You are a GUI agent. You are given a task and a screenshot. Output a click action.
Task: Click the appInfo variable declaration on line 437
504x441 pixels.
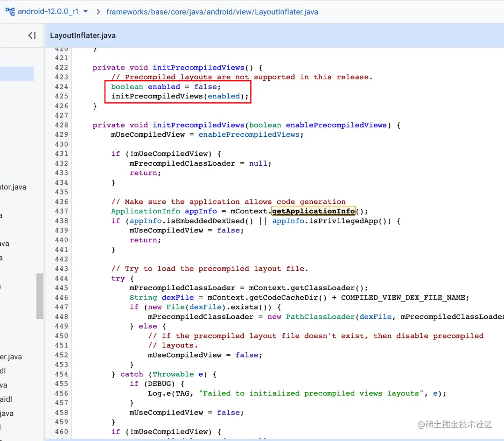201,211
